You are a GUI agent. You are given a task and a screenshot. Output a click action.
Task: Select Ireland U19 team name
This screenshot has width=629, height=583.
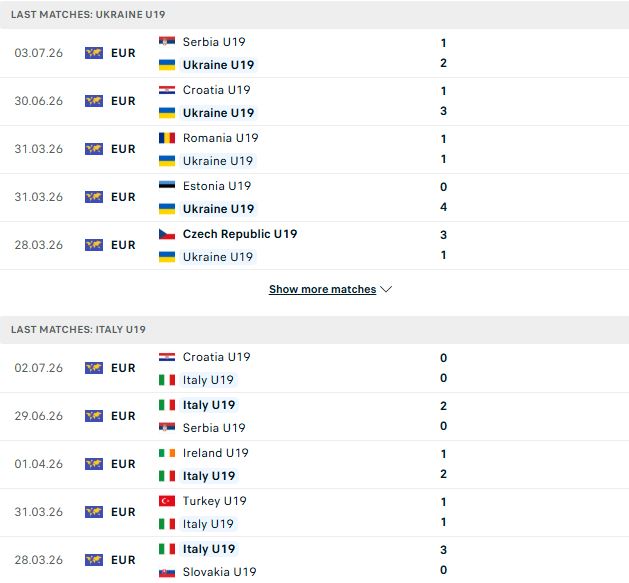point(215,453)
